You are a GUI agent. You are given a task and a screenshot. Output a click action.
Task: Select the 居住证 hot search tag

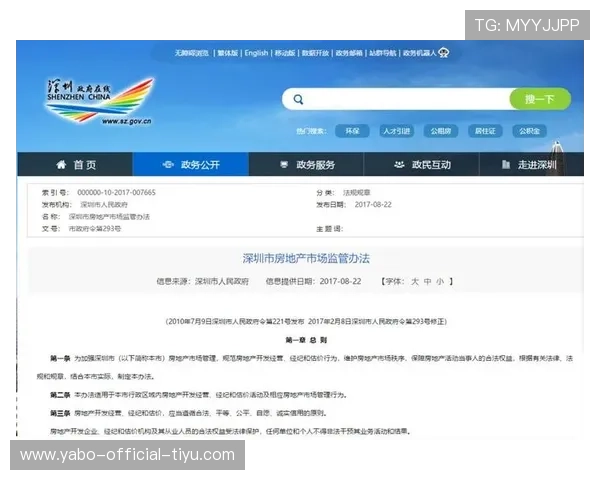pos(485,131)
